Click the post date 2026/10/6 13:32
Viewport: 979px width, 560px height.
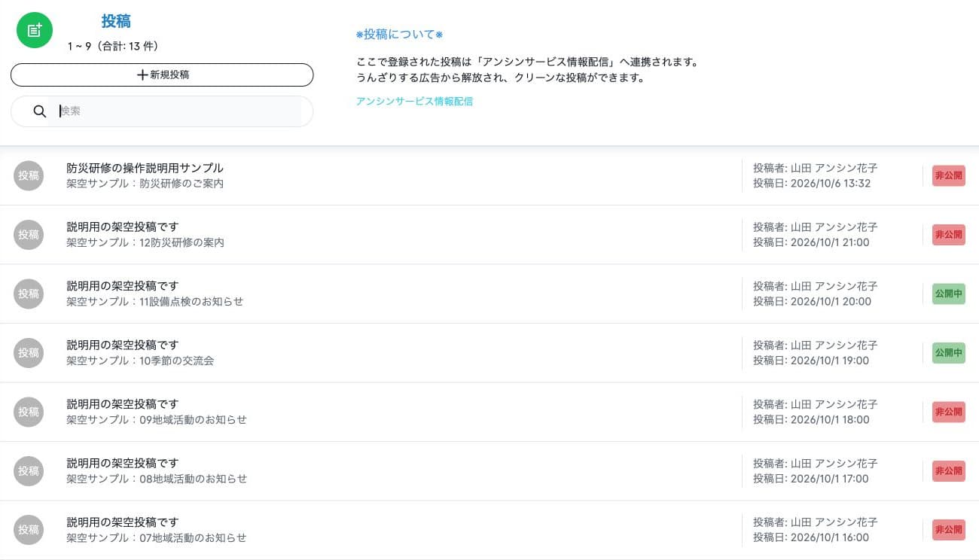click(x=831, y=183)
